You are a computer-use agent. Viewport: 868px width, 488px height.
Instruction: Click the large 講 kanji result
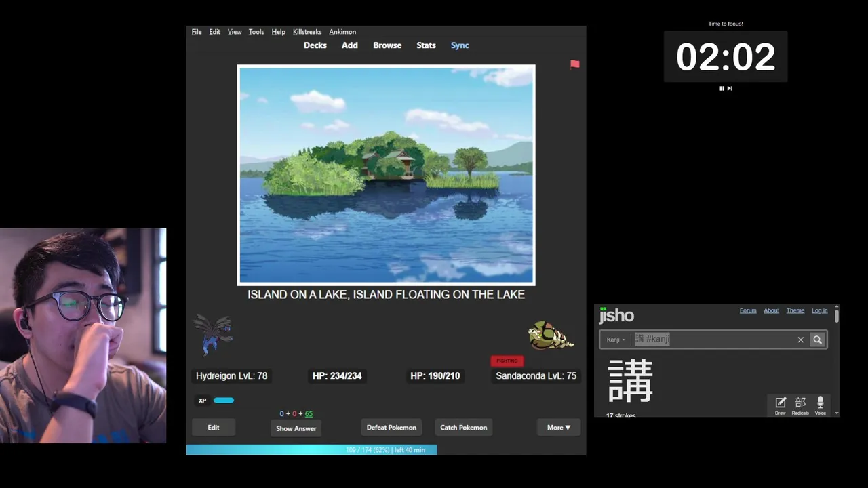[x=631, y=381]
